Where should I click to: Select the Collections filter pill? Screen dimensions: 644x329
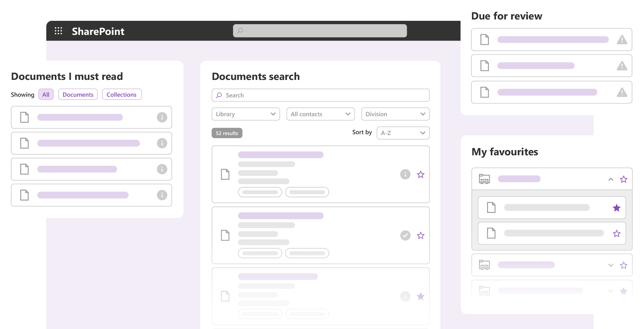(x=121, y=94)
